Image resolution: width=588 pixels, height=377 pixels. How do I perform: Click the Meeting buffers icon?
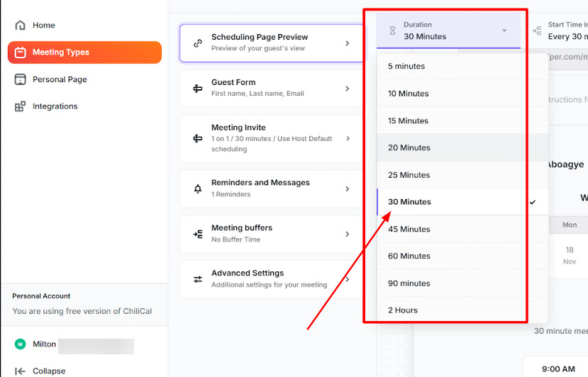click(198, 234)
